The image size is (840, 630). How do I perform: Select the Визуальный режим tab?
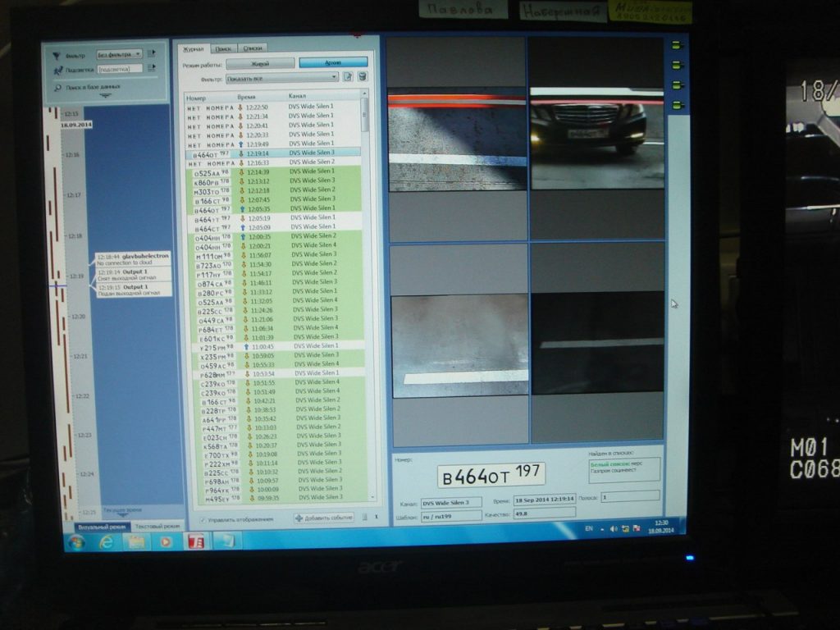click(102, 527)
